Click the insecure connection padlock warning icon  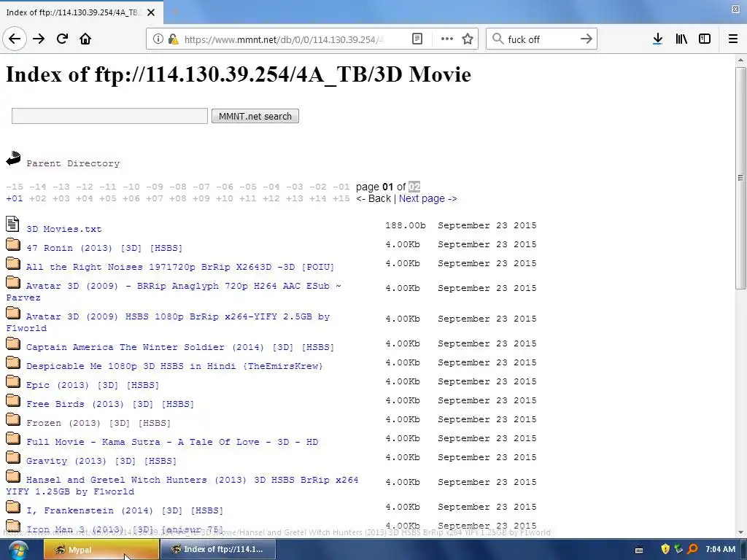click(x=174, y=39)
